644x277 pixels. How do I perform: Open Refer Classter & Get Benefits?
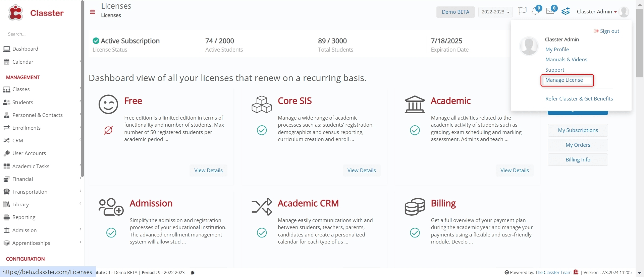(x=579, y=99)
